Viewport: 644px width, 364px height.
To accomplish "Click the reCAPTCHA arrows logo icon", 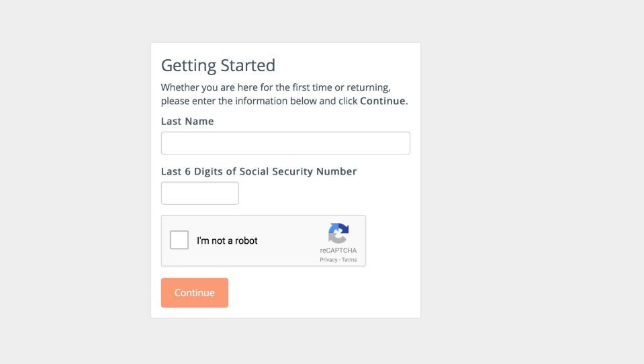I will coord(338,234).
